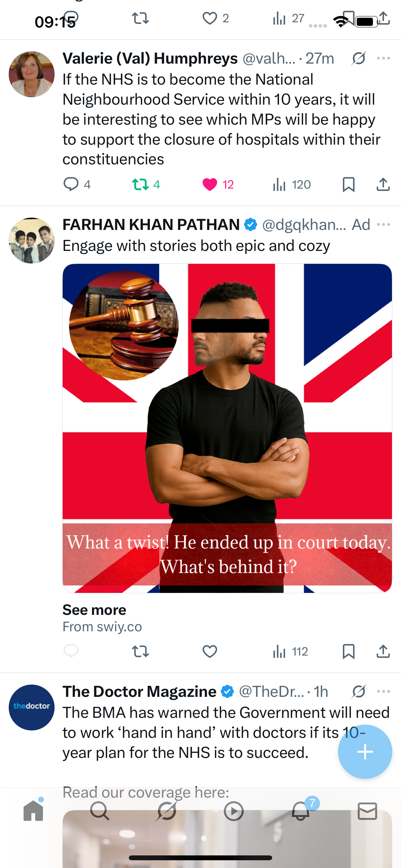The width and height of the screenshot is (401, 868).
Task: Tap the See more link from swiy.co
Action: (x=94, y=610)
